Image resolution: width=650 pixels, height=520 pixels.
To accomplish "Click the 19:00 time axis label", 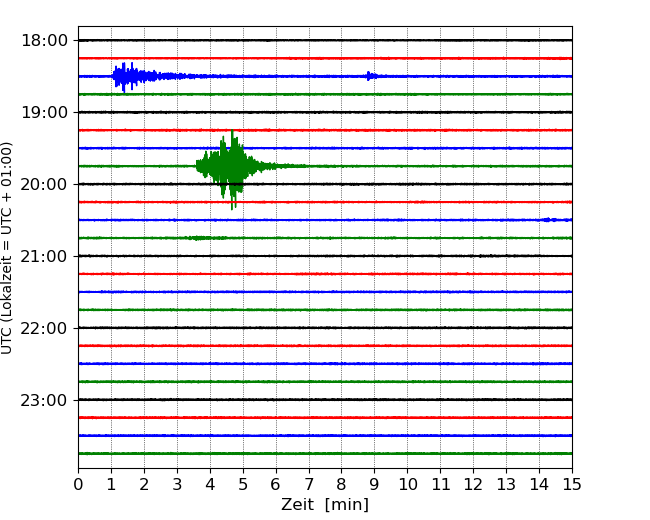I will [44, 112].
